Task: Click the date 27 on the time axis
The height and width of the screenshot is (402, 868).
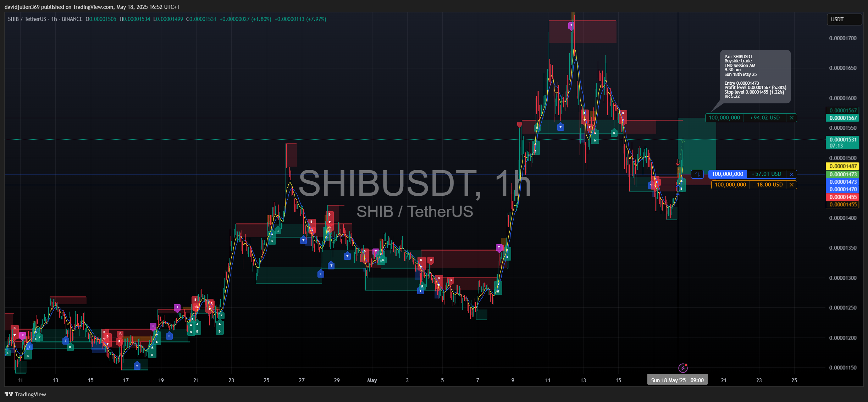Action: coord(302,380)
